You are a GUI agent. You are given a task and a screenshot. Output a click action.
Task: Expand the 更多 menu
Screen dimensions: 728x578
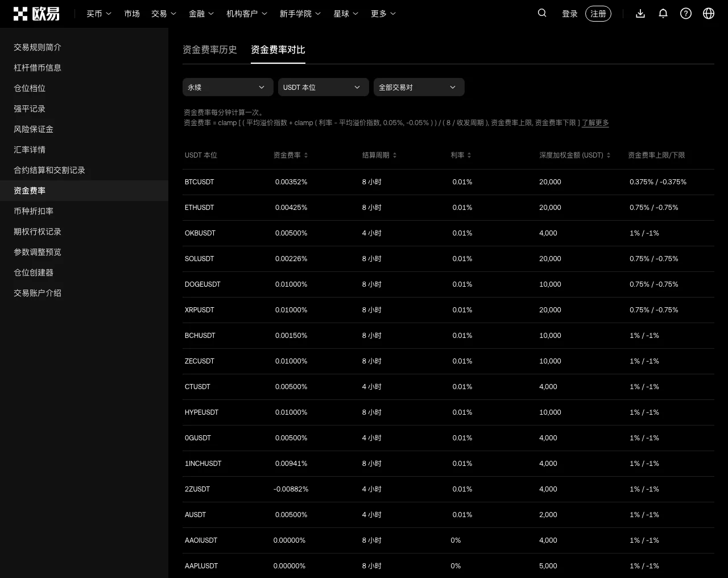[383, 14]
